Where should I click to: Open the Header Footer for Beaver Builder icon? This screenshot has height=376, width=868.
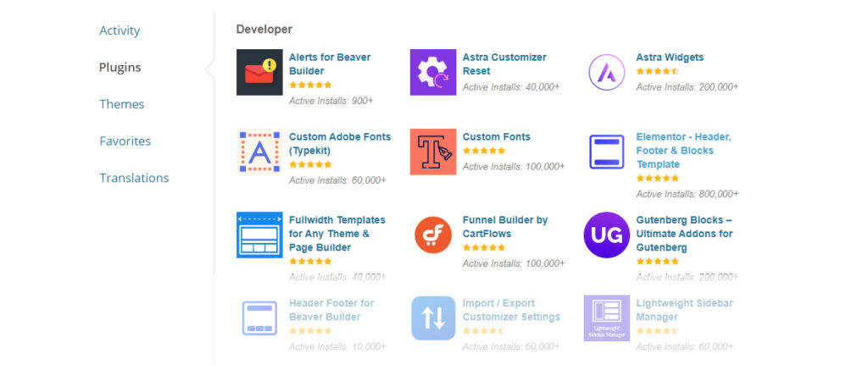259,318
